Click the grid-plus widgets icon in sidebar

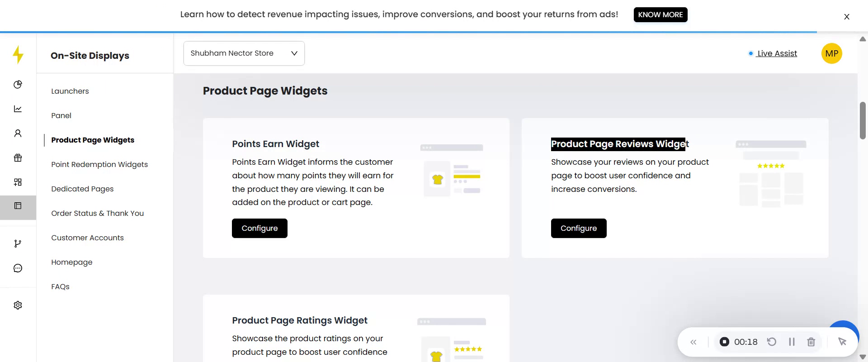point(18,182)
